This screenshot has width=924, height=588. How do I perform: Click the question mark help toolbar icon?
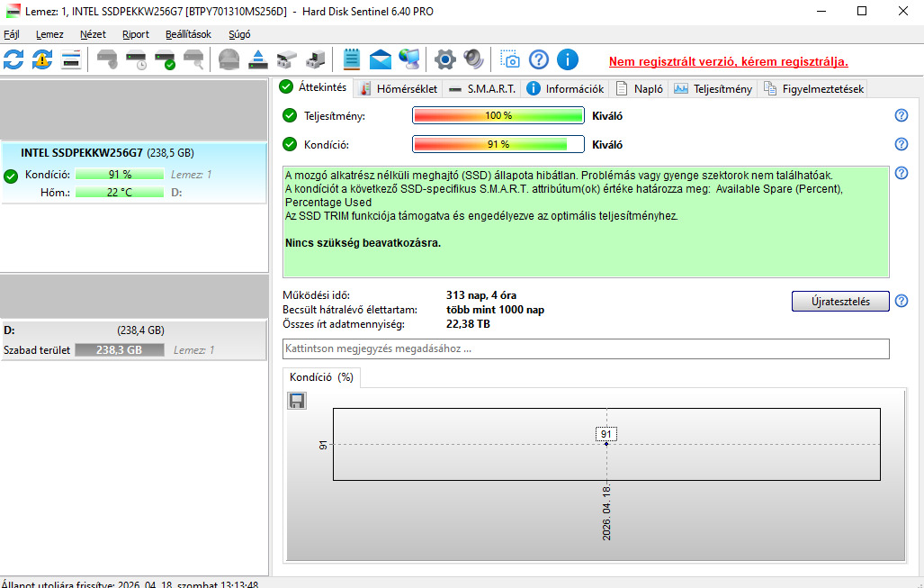(x=539, y=59)
